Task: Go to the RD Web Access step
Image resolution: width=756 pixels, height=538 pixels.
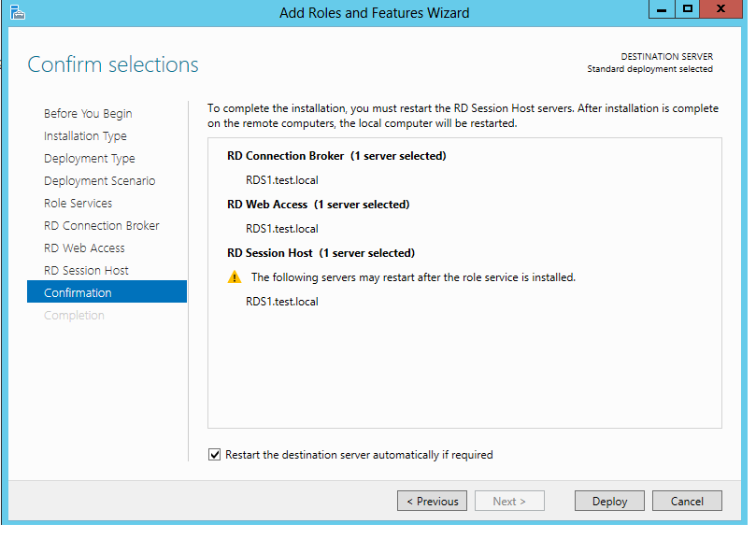Action: coord(84,248)
